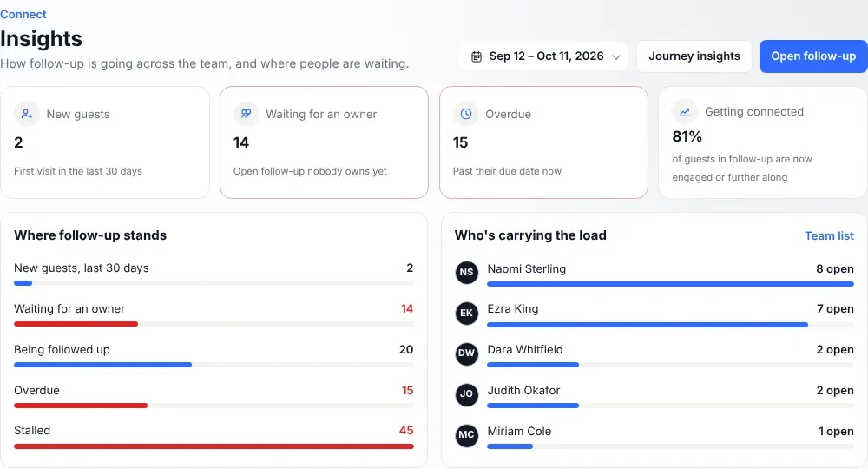The width and height of the screenshot is (868, 469).
Task: Click the "Who's carrying the load" heading
Action: [530, 235]
